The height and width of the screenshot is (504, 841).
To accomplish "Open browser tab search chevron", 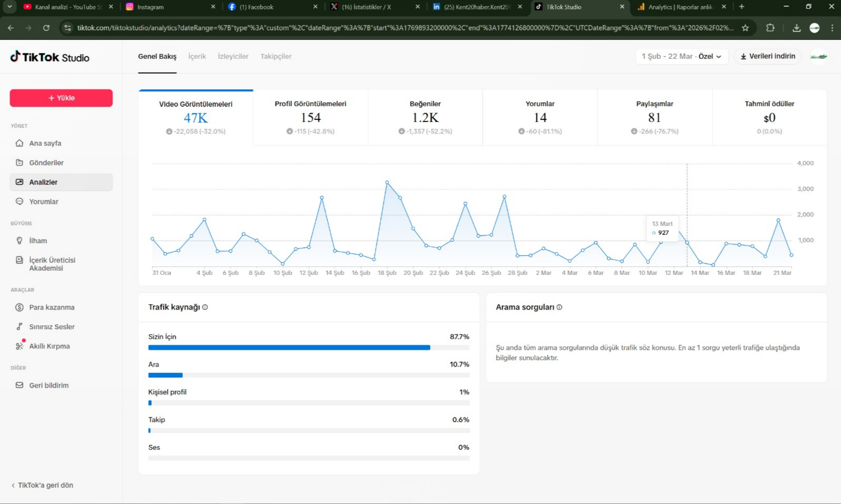I will click(9, 7).
